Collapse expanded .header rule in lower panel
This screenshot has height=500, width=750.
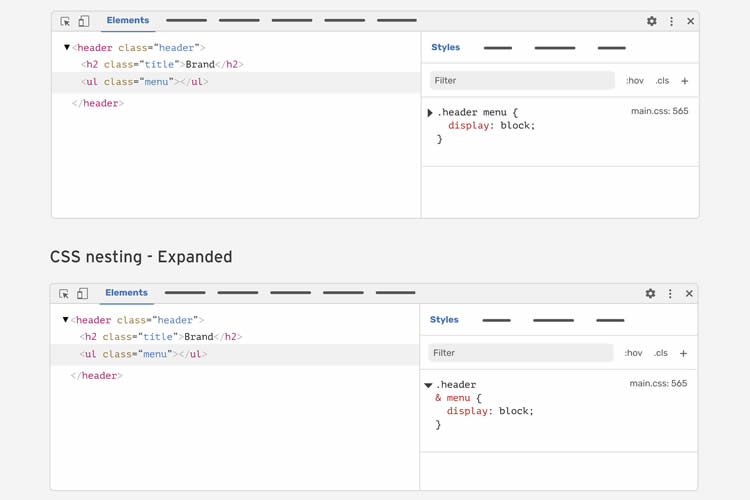point(428,385)
